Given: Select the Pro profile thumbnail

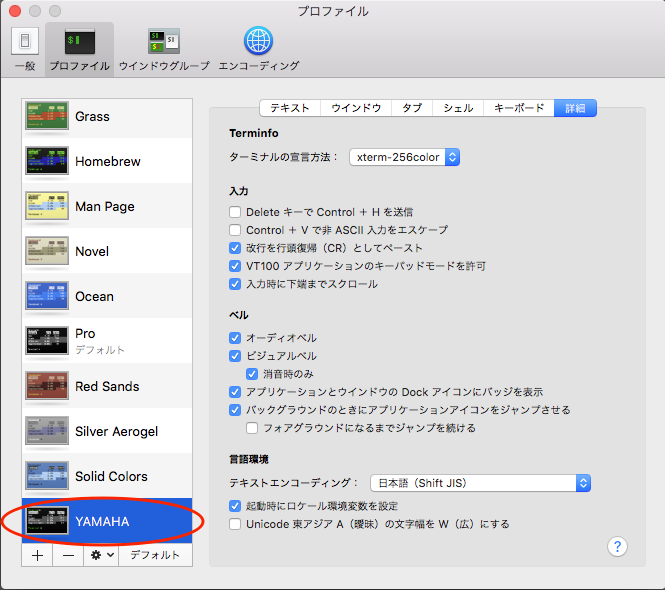Looking at the screenshot, I should (x=47, y=340).
